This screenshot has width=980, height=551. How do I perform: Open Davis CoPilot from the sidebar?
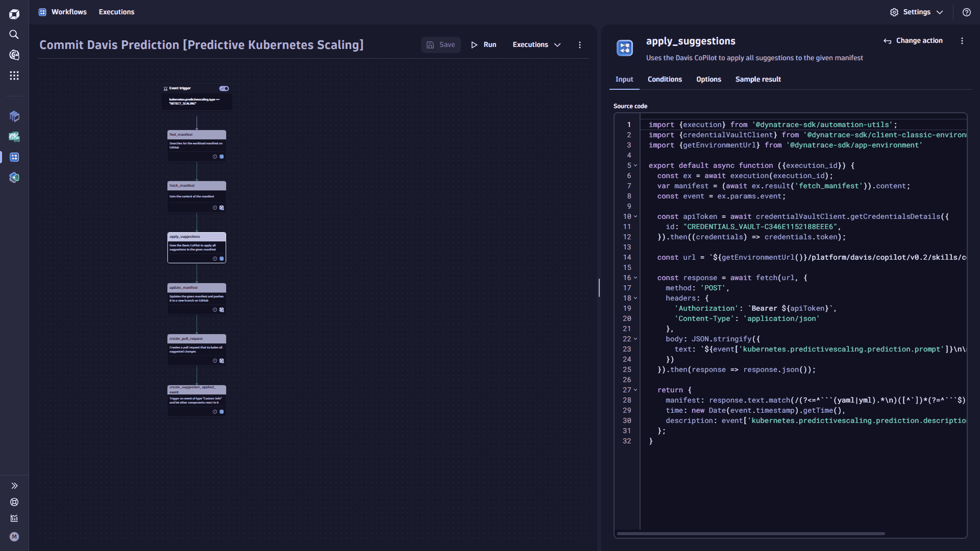[x=14, y=55]
